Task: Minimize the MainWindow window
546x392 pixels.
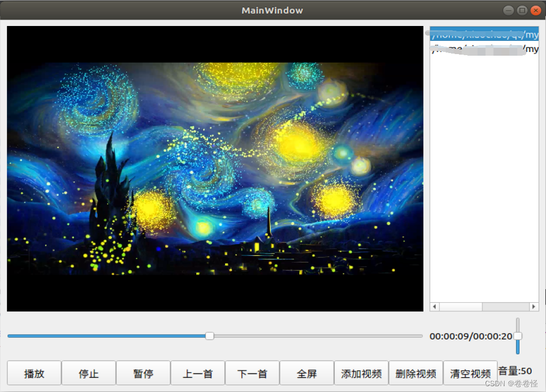Action: click(508, 11)
